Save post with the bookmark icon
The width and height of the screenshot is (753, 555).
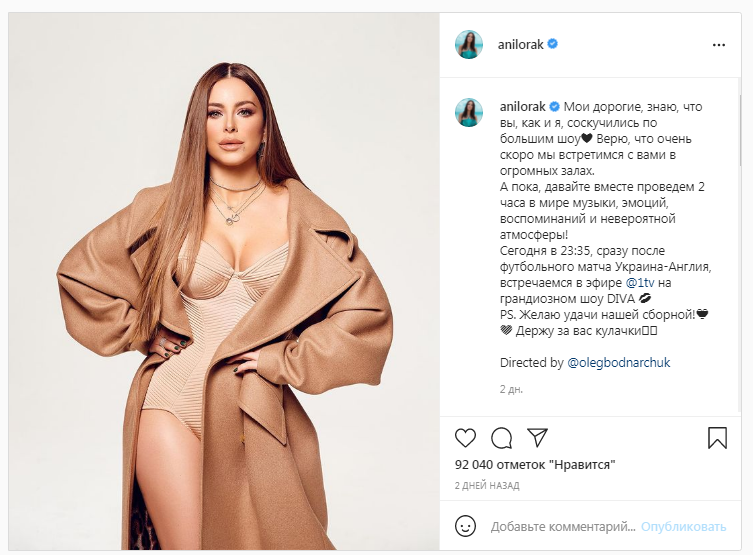717,438
